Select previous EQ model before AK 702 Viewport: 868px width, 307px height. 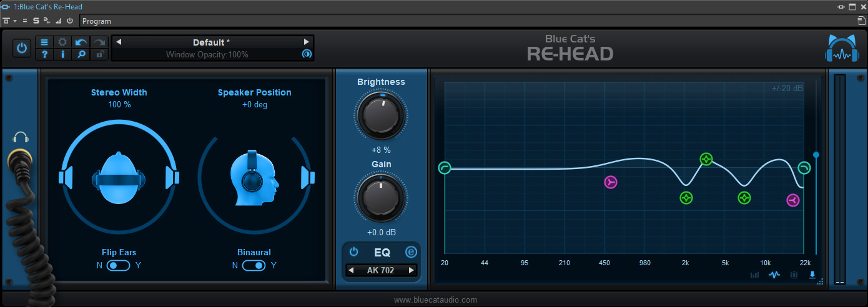tap(352, 270)
